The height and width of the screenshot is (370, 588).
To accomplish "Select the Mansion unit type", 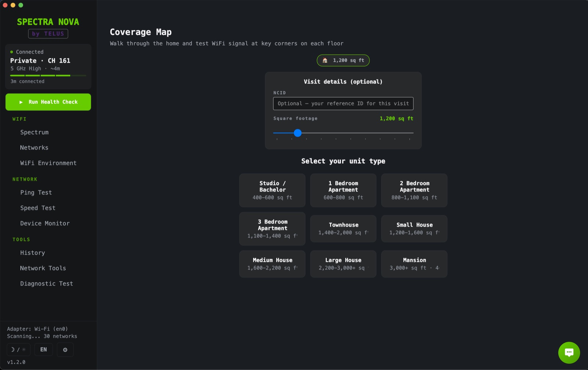I will (414, 264).
